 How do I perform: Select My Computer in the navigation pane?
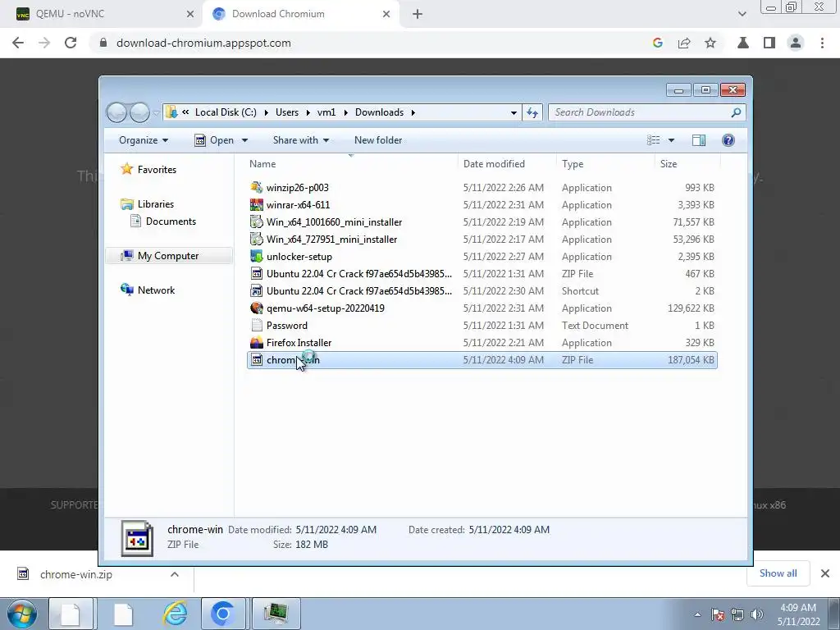click(x=169, y=256)
